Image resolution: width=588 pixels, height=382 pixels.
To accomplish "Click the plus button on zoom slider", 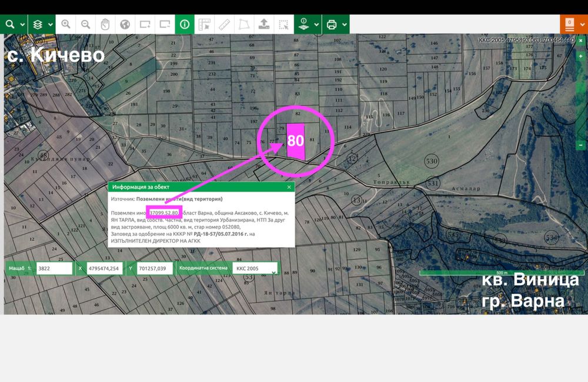I will 580,56.
